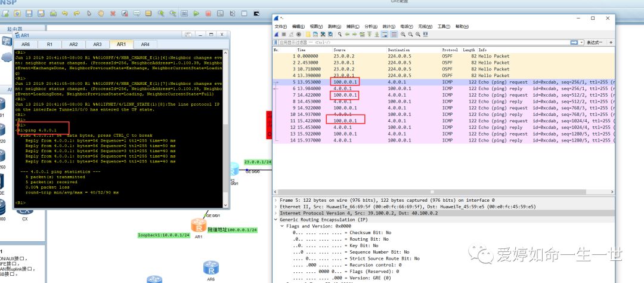The width and height of the screenshot is (644, 283).
Task: Click the Wireshark open capture file icon
Action: 308,34
